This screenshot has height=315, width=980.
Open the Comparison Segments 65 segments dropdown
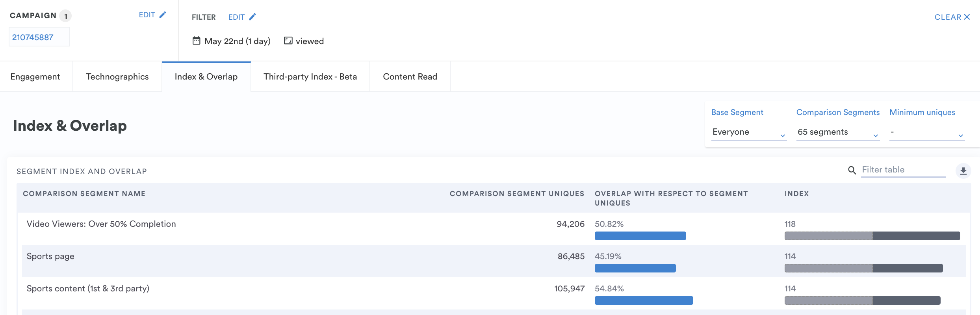[x=838, y=132]
